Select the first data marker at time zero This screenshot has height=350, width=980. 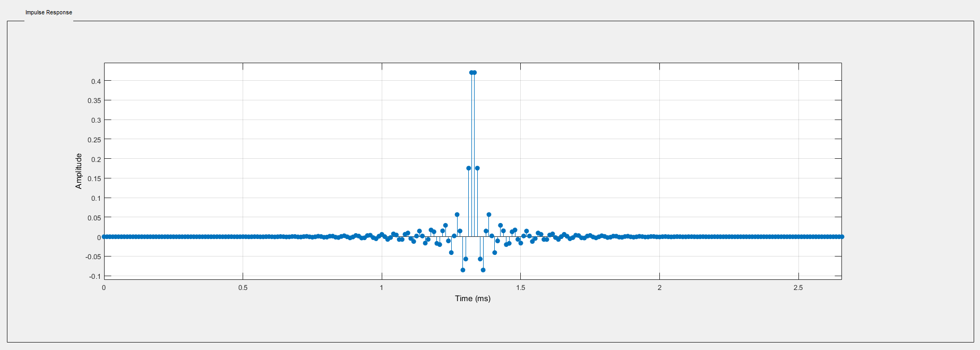click(x=104, y=237)
